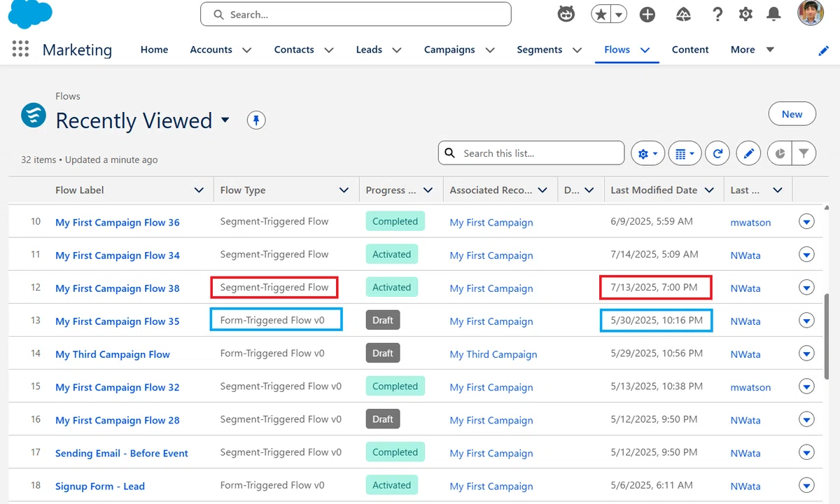This screenshot has height=504, width=840.
Task: Click the New button
Action: pos(792,114)
